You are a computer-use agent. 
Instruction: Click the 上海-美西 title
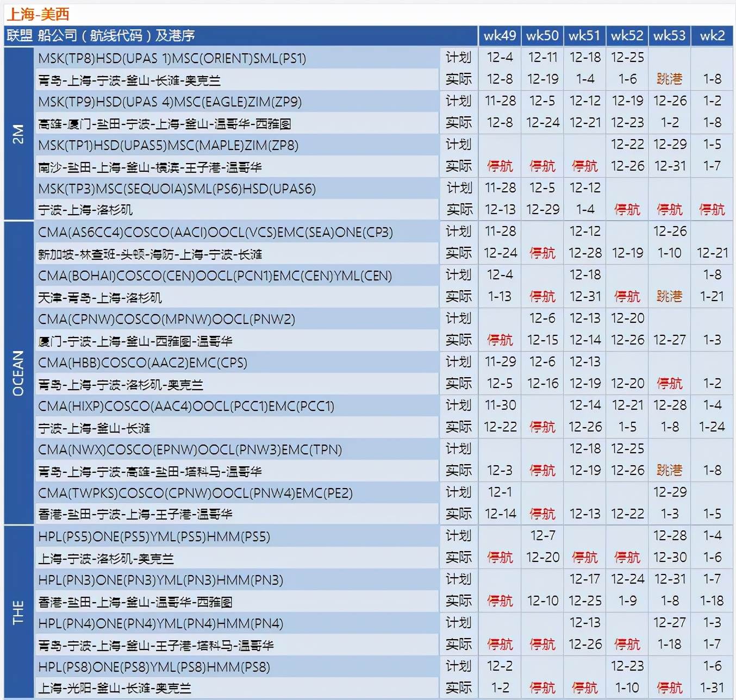point(38,14)
